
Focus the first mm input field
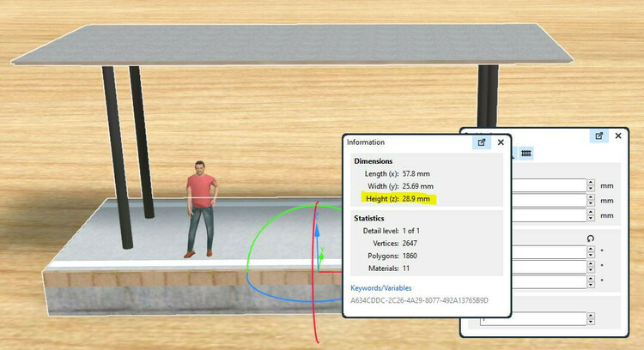pos(550,185)
